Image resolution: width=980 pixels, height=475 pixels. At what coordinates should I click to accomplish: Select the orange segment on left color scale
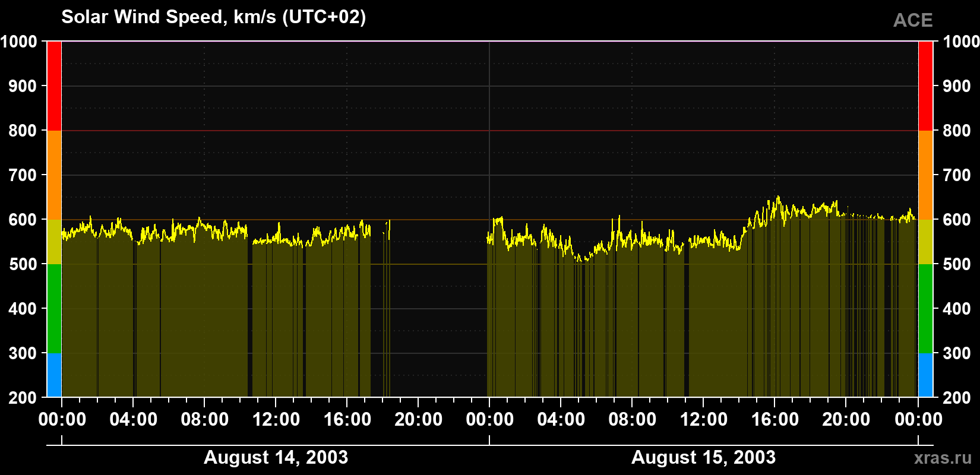(x=54, y=175)
